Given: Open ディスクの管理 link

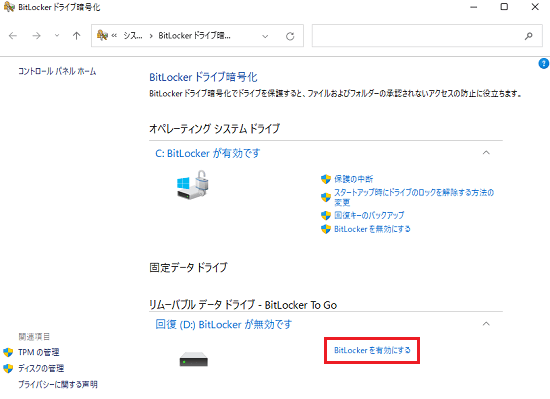Looking at the screenshot, I should click(x=41, y=368).
